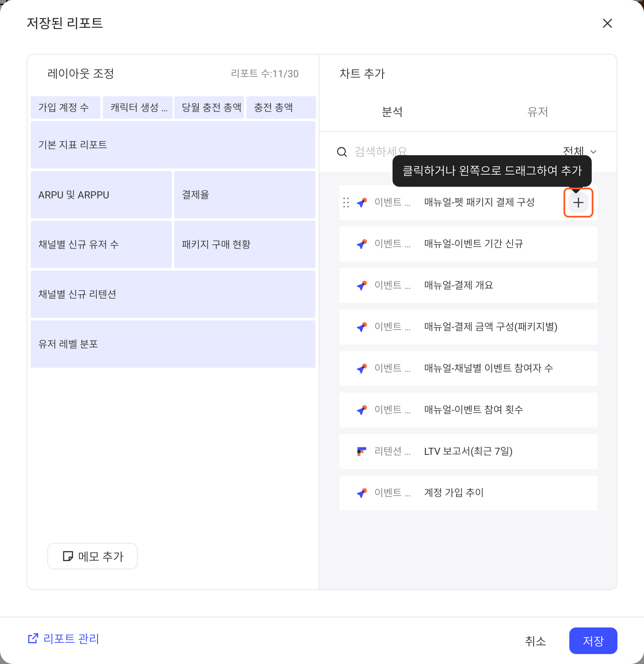Open the 리포트 관리 link
This screenshot has height=664, width=644.
[x=63, y=639]
